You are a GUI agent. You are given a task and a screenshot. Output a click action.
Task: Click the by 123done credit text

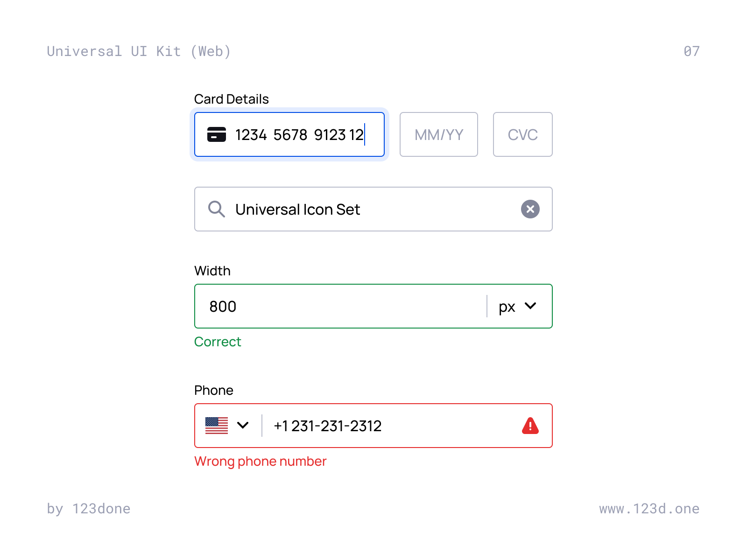tap(89, 509)
